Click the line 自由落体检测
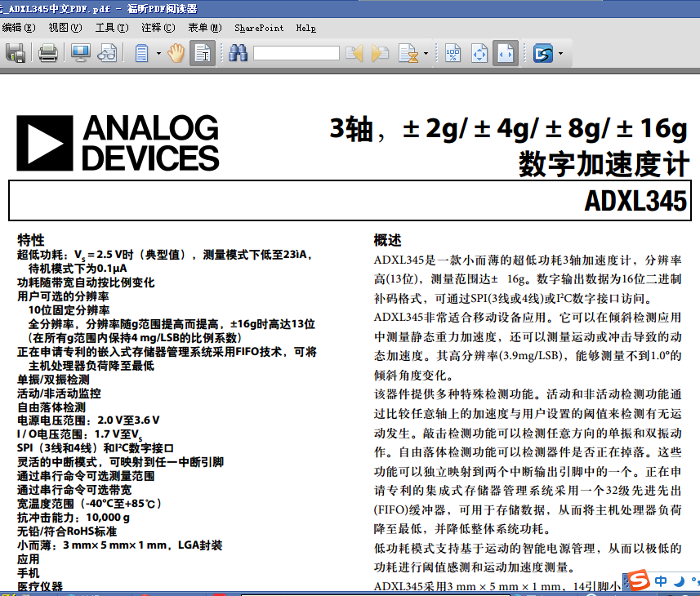Image resolution: width=700 pixels, height=596 pixels. [51, 407]
